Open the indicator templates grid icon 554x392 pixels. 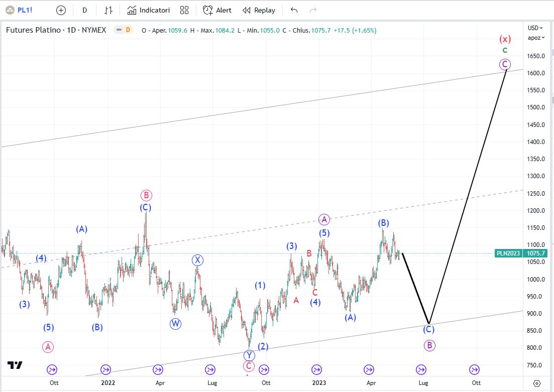tap(184, 10)
